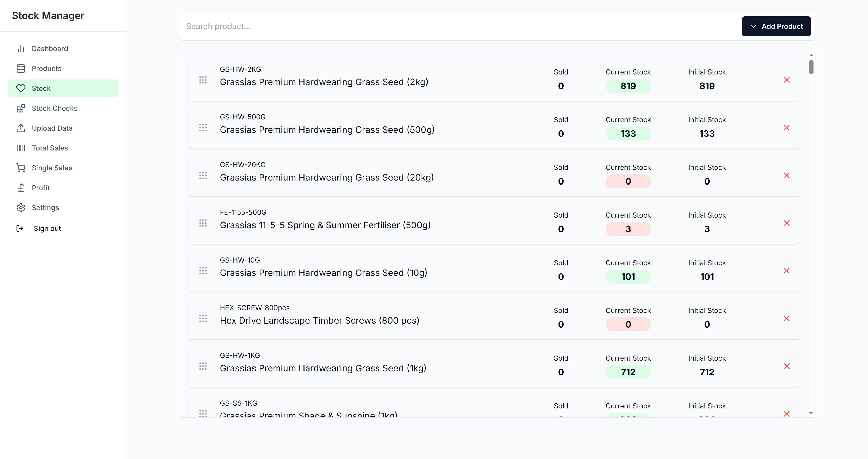Click the SKU code HEX-SCREW-800pcs
868x459 pixels.
[x=255, y=308]
